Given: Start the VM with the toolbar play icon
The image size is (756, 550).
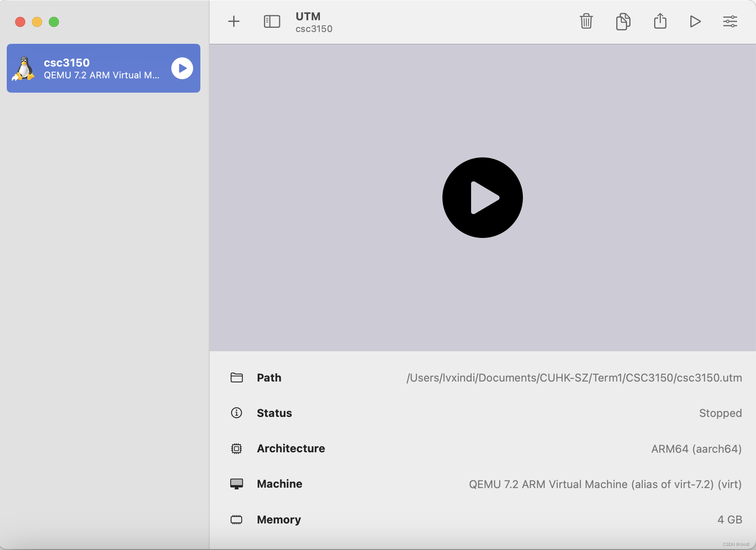Looking at the screenshot, I should [695, 21].
